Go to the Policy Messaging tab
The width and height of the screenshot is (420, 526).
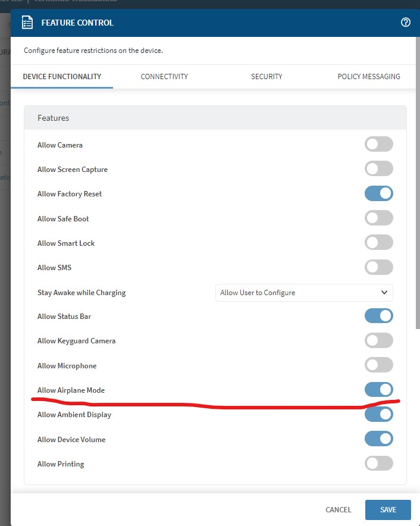(x=369, y=77)
